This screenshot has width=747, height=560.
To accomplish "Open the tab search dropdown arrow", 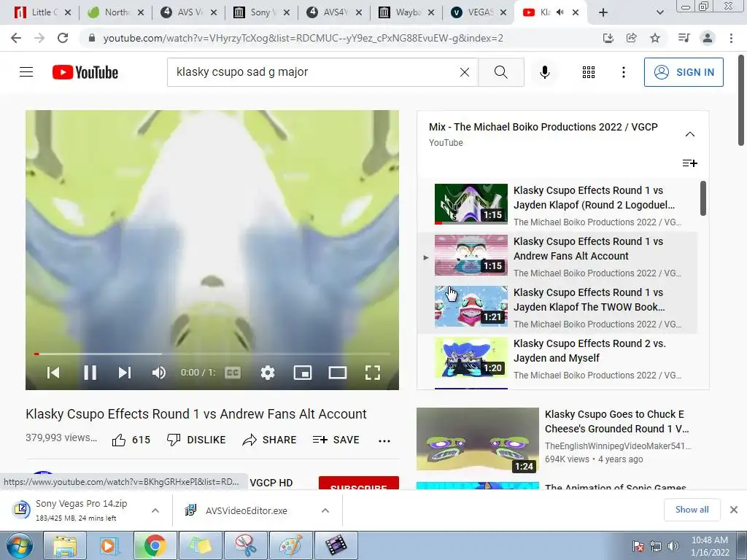I will coord(659,12).
